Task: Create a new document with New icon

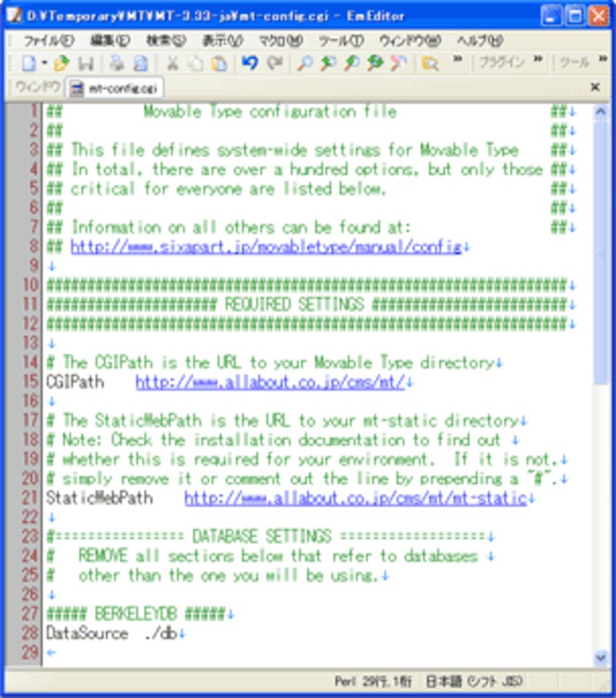Action: (x=29, y=63)
